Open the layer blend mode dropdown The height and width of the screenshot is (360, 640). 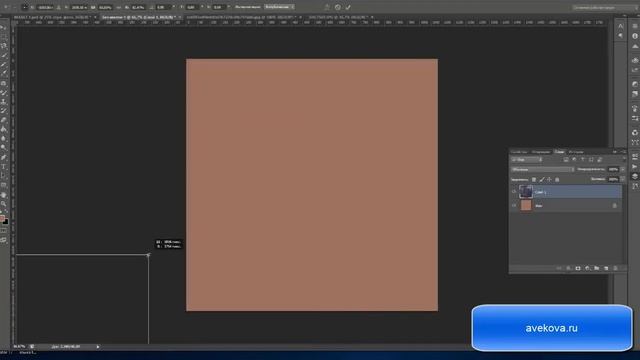[542, 169]
